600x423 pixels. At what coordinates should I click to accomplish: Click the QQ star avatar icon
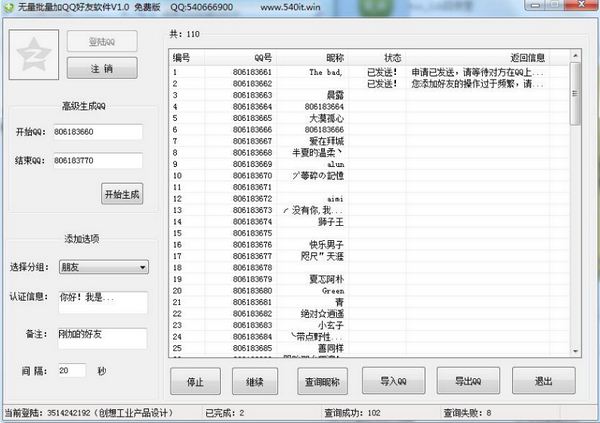coord(33,56)
